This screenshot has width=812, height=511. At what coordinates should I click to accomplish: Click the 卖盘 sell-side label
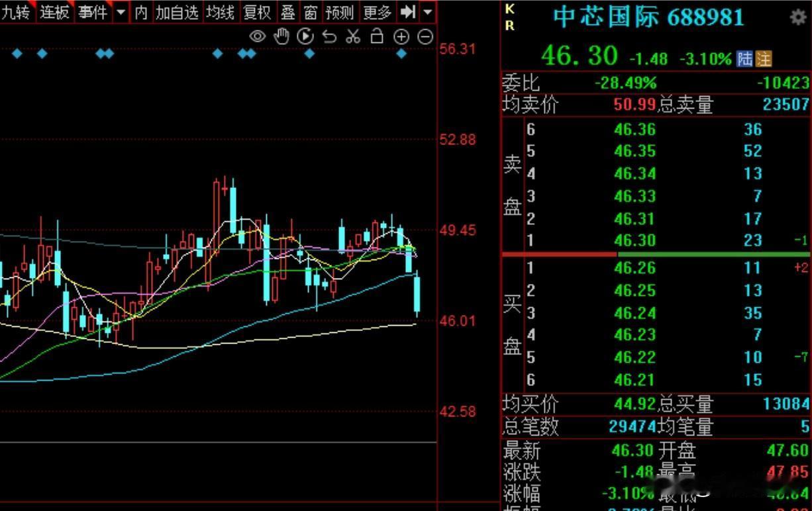513,185
